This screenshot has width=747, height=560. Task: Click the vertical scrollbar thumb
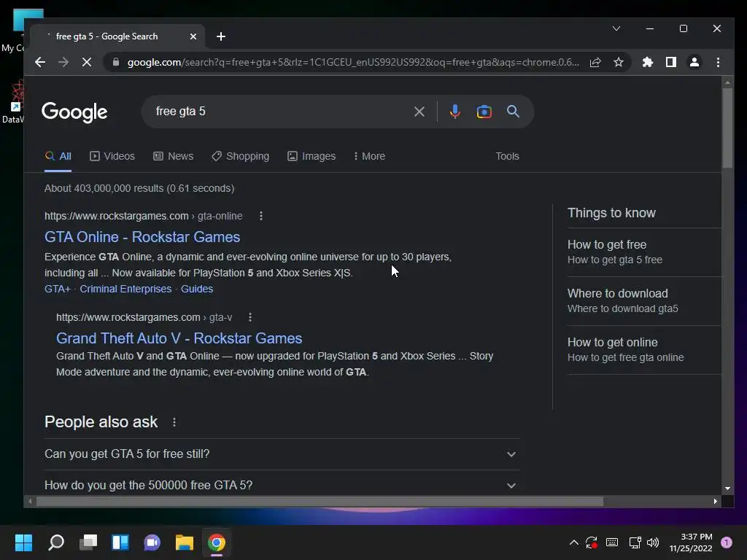(x=727, y=128)
